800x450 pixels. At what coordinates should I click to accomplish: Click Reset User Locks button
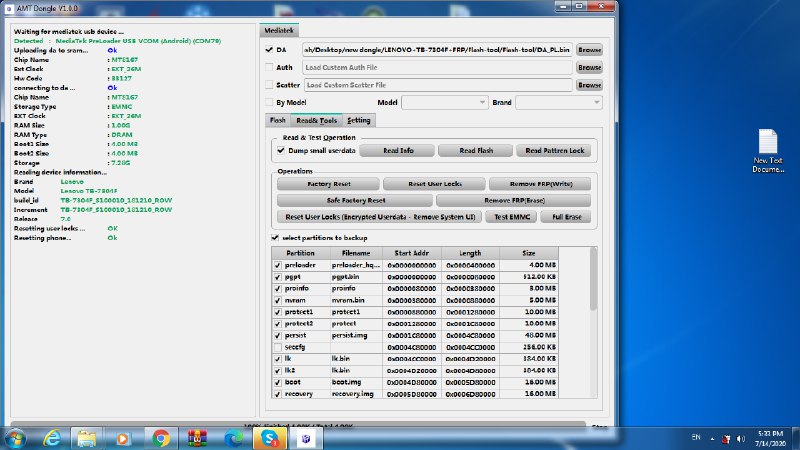[435, 184]
